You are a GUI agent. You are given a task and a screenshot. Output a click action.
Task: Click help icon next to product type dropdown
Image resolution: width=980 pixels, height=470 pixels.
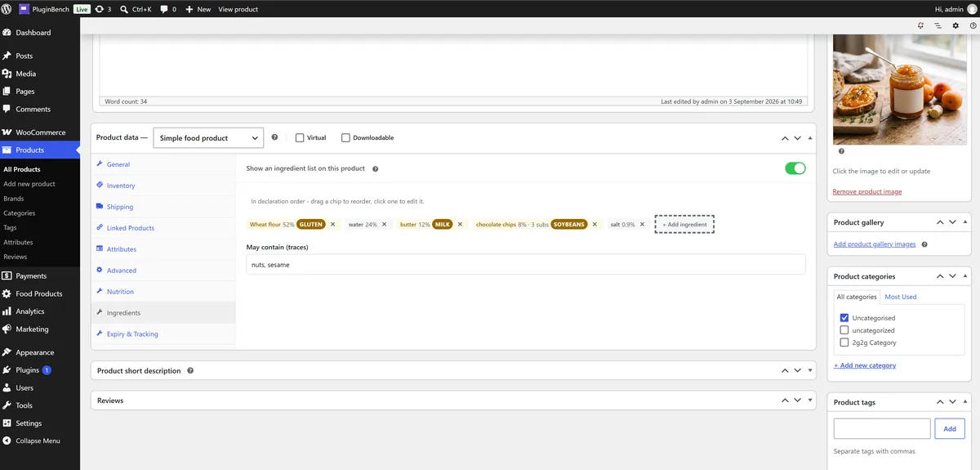[x=274, y=137]
